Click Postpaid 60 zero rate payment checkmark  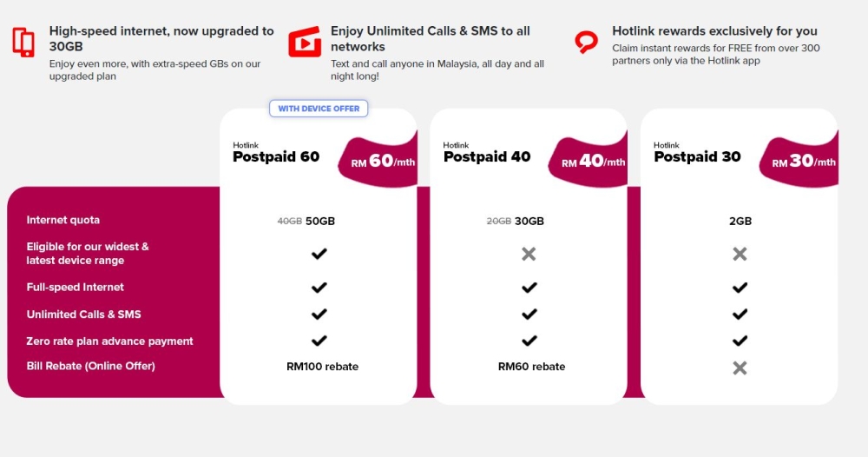(319, 341)
